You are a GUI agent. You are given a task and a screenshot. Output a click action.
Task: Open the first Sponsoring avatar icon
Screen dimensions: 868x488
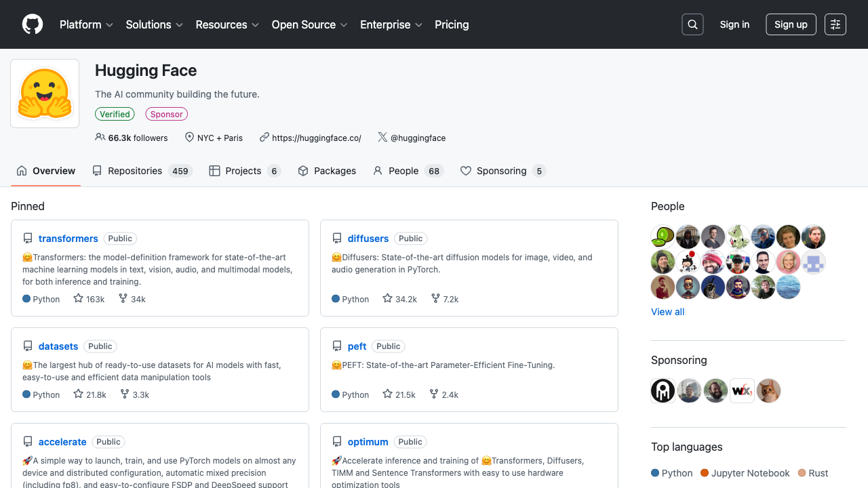pyautogui.click(x=663, y=390)
